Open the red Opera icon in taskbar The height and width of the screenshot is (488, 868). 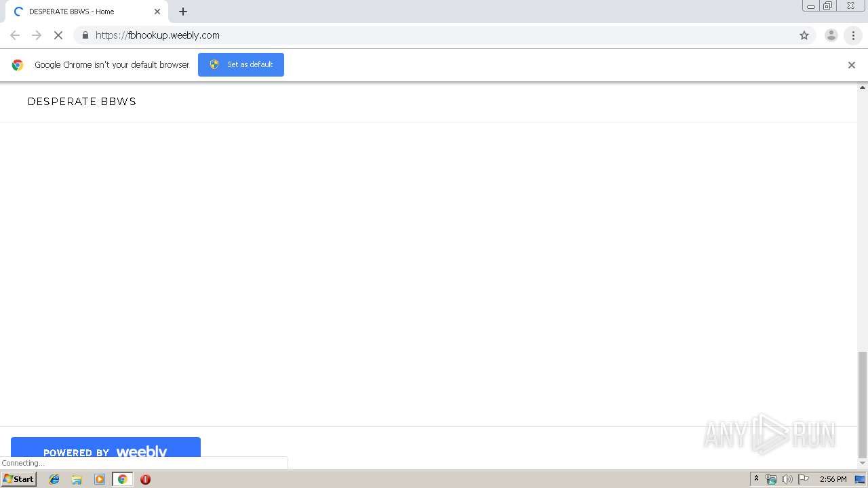(x=145, y=479)
